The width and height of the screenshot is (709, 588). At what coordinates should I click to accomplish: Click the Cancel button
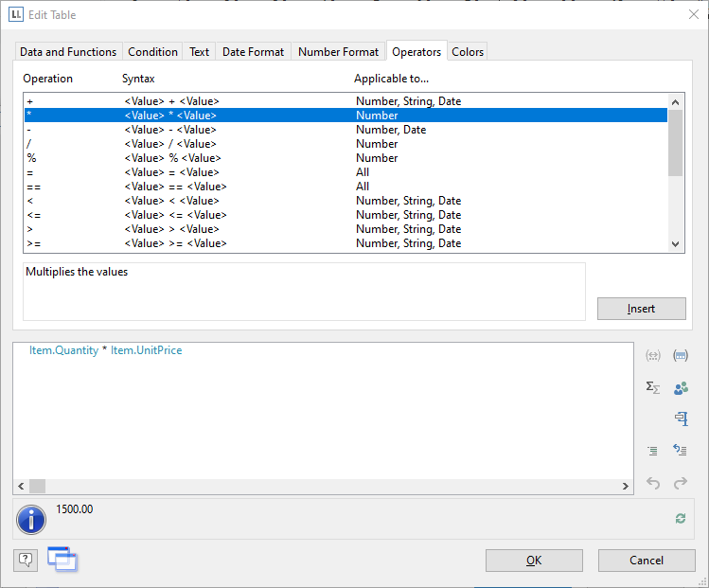647,561
